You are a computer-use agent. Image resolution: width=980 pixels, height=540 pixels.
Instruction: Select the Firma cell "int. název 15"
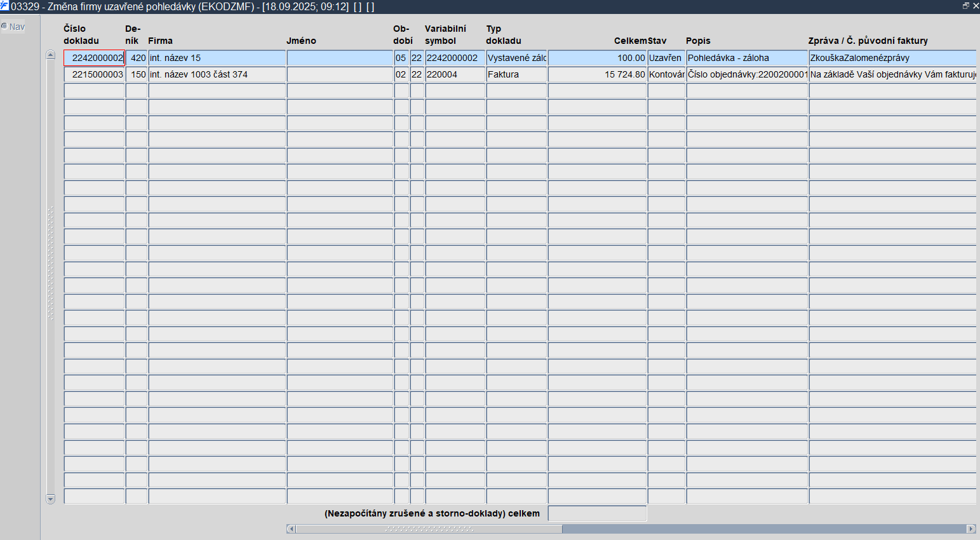pos(217,58)
